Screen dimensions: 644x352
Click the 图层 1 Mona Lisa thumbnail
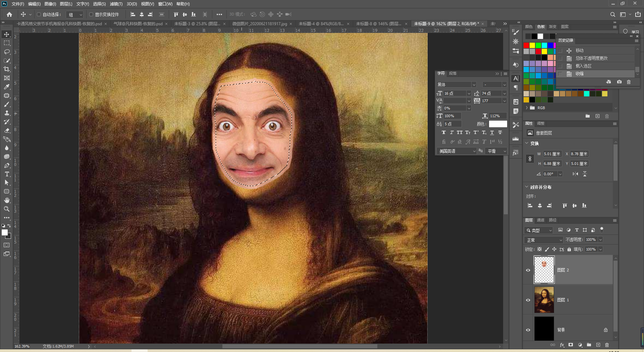(544, 300)
